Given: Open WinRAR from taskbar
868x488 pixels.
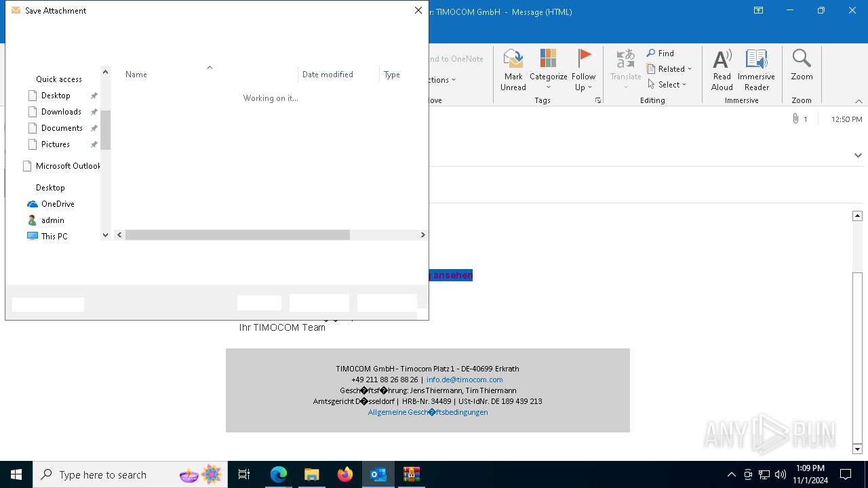Looking at the screenshot, I should point(412,474).
